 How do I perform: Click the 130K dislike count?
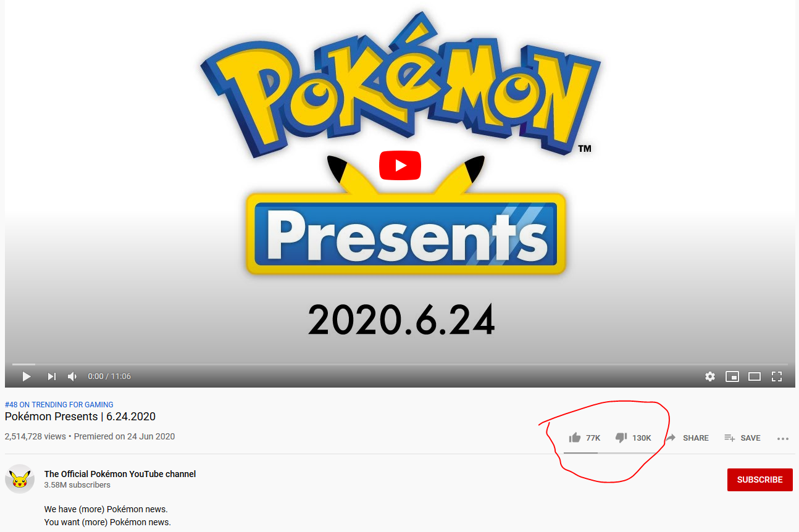pyautogui.click(x=642, y=438)
